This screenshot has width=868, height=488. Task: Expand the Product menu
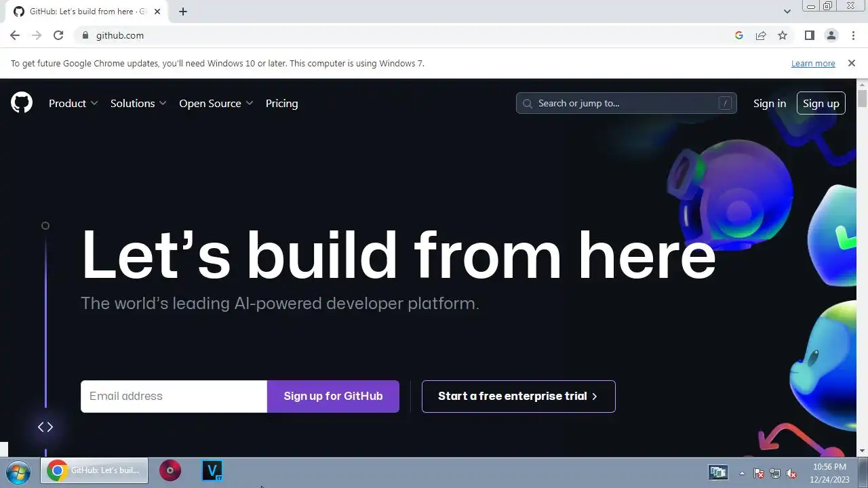coord(73,103)
